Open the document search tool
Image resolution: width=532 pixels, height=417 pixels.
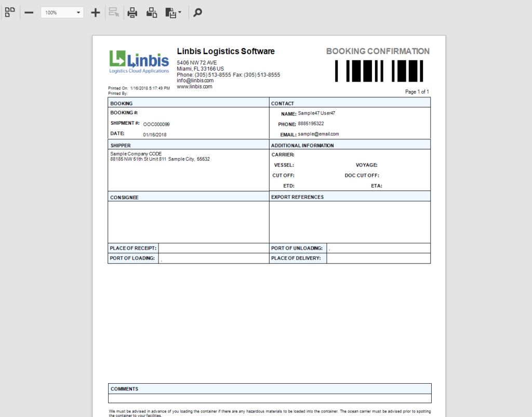197,12
